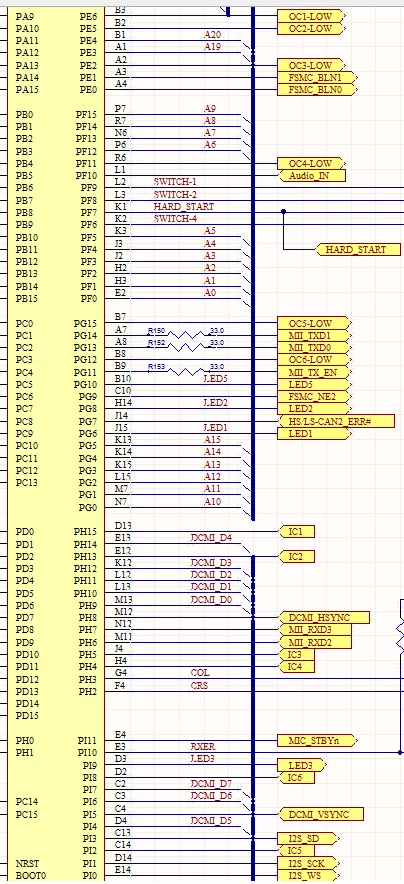Image resolution: width=404 pixels, height=884 pixels.
Task: Select the IC6 port
Action: 297,777
